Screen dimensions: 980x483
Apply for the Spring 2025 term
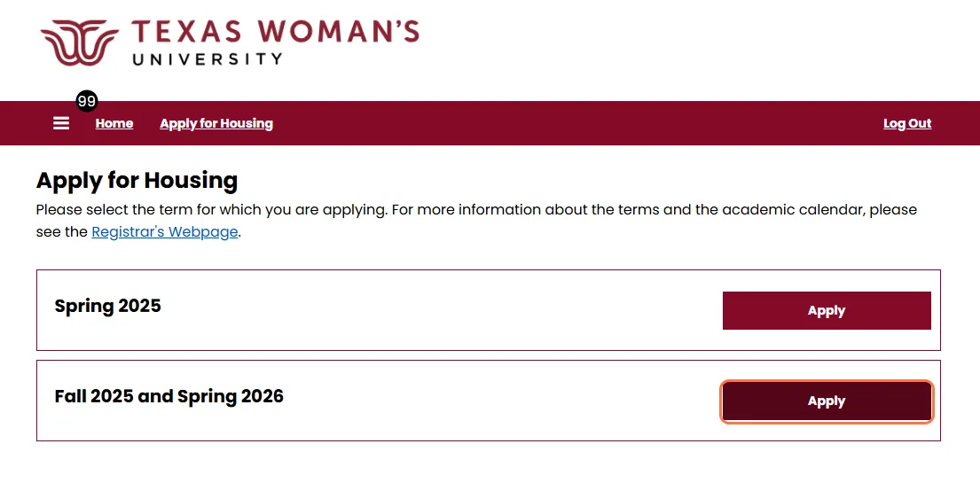click(827, 310)
